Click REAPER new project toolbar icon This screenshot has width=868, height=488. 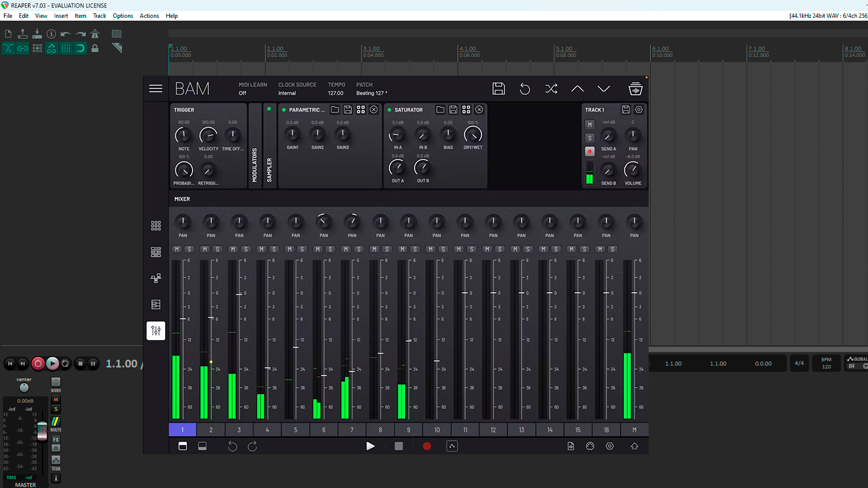click(x=8, y=34)
